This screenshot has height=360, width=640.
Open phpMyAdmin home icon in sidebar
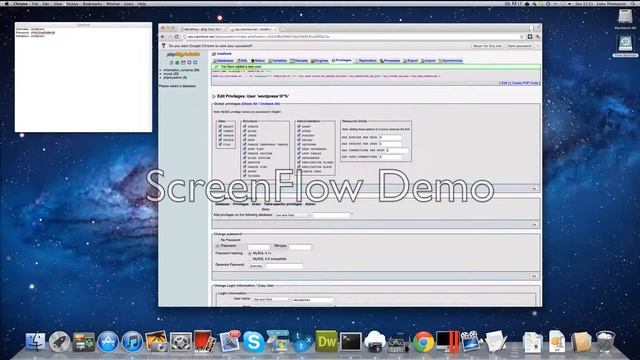tap(171, 62)
